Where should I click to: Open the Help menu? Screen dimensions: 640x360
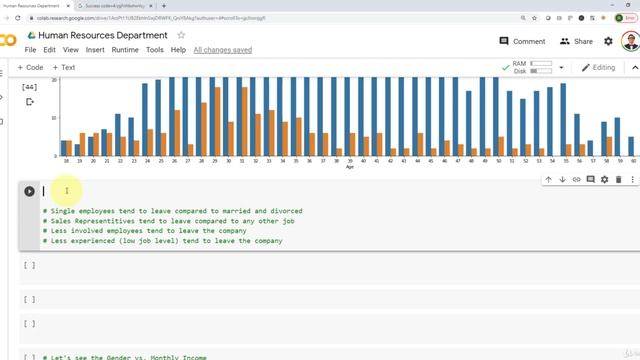click(x=178, y=50)
